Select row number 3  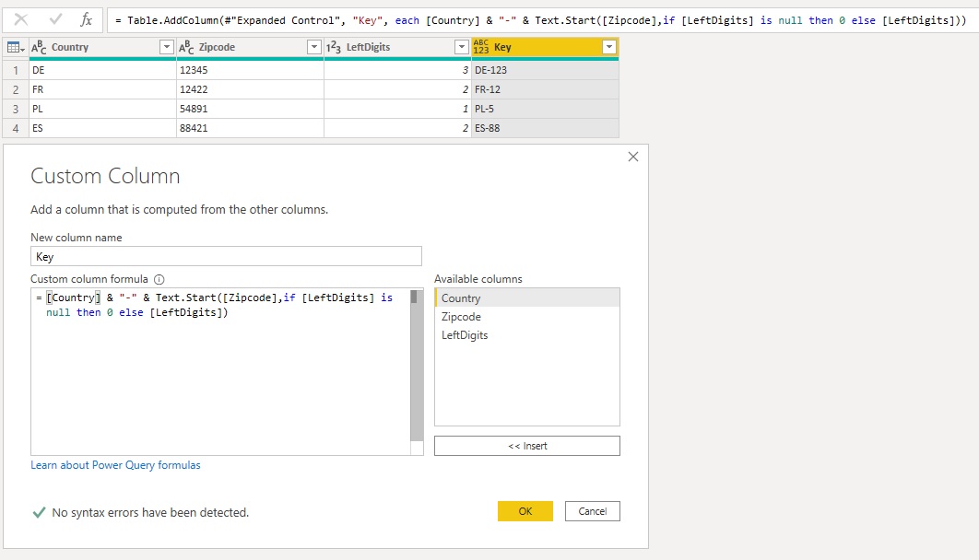click(x=16, y=109)
